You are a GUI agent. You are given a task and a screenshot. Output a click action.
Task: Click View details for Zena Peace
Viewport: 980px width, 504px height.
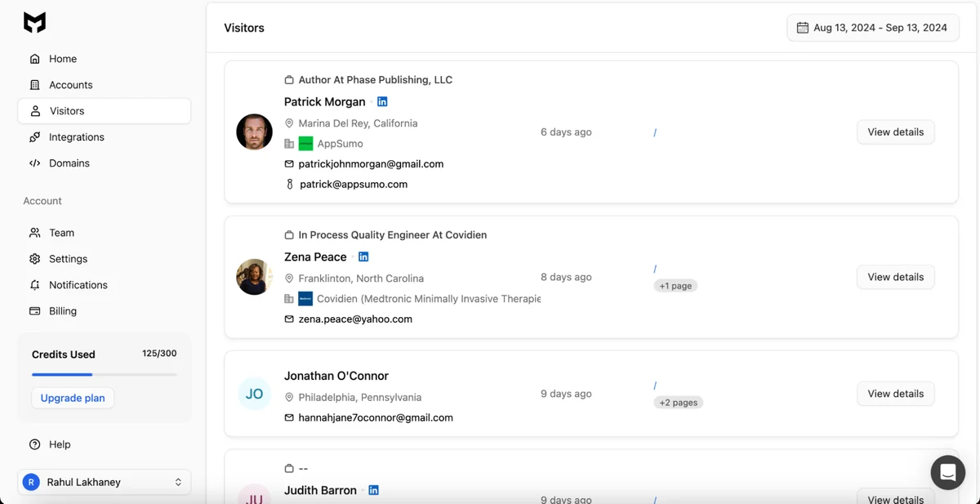pyautogui.click(x=895, y=277)
